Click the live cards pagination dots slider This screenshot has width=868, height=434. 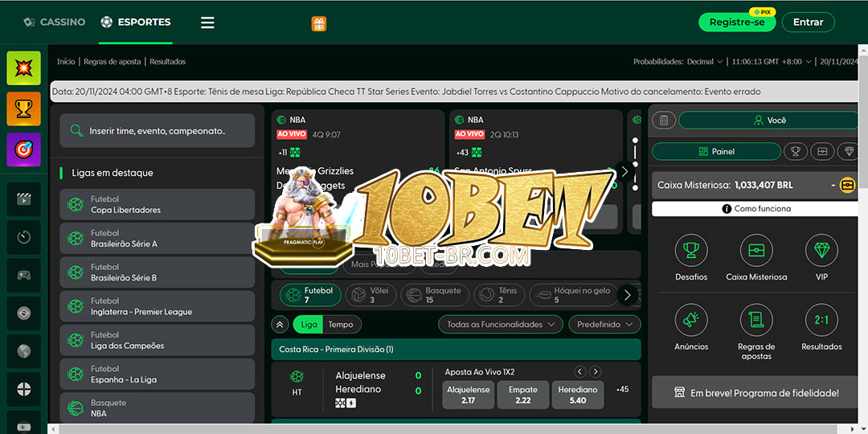pyautogui.click(x=635, y=165)
